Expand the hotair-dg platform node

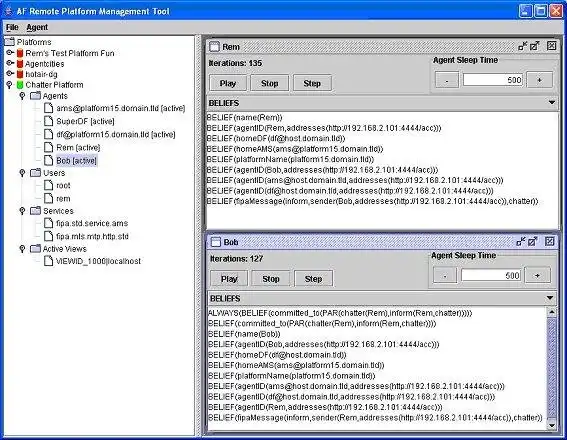[x=10, y=74]
